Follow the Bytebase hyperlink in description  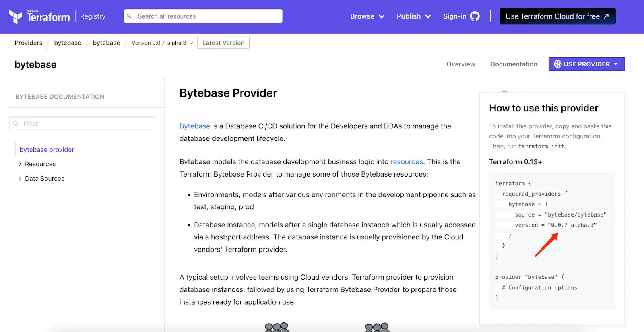coord(195,126)
